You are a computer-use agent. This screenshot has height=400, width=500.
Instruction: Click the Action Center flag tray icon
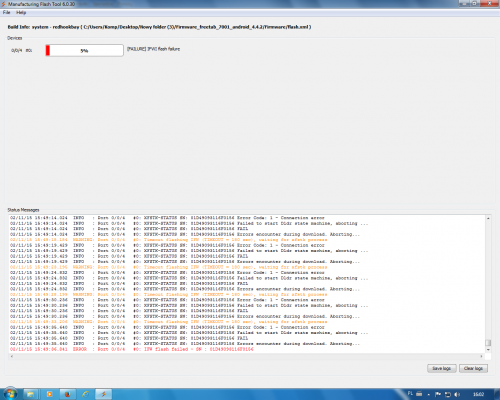point(438,394)
